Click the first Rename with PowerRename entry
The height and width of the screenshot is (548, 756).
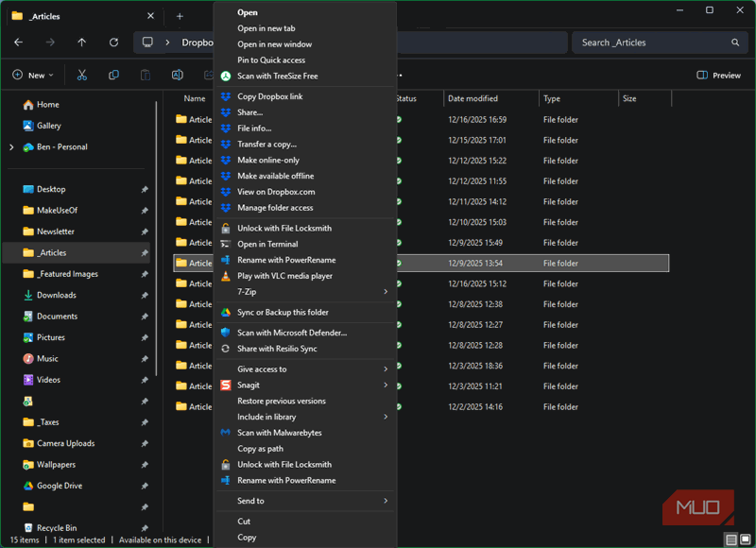click(304, 260)
